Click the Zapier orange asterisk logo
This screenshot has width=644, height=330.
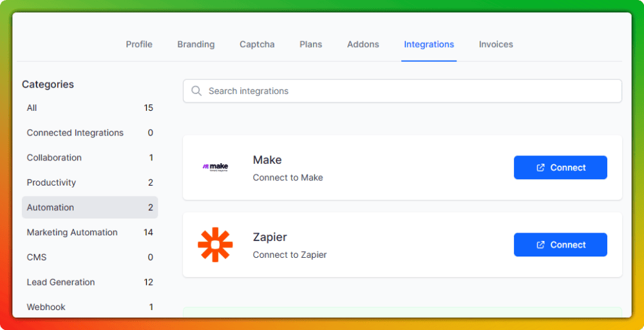tap(215, 245)
